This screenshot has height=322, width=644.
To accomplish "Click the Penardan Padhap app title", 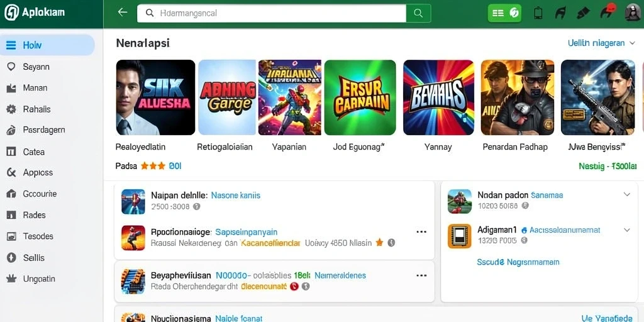I will pos(515,147).
